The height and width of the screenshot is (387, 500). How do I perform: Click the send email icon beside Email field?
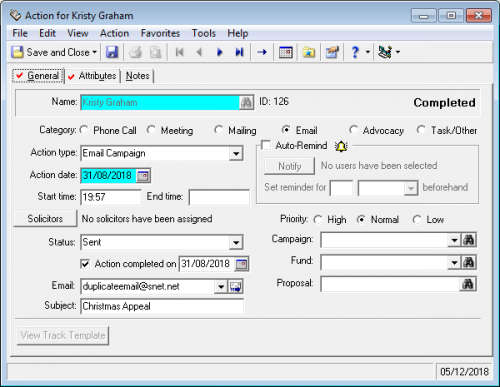(236, 287)
